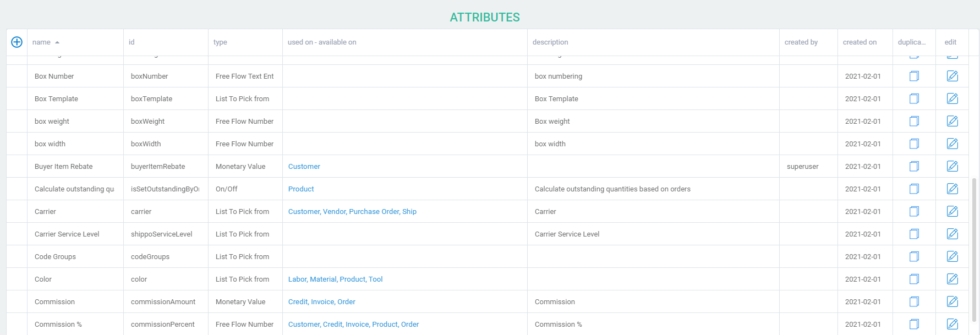Screen dimensions: 980x335
Task: Click the 'Monetary Value' type in Commission row
Action: (245, 301)
